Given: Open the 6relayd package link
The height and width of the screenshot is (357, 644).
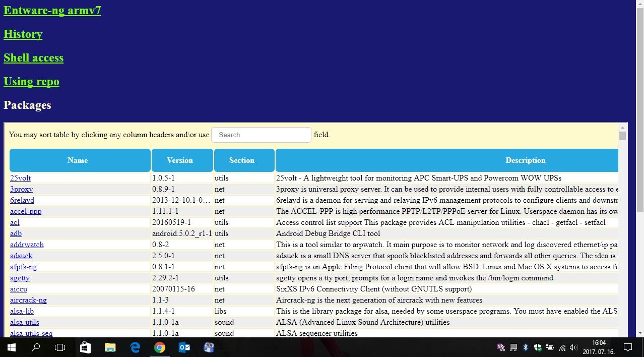Looking at the screenshot, I should [x=22, y=200].
